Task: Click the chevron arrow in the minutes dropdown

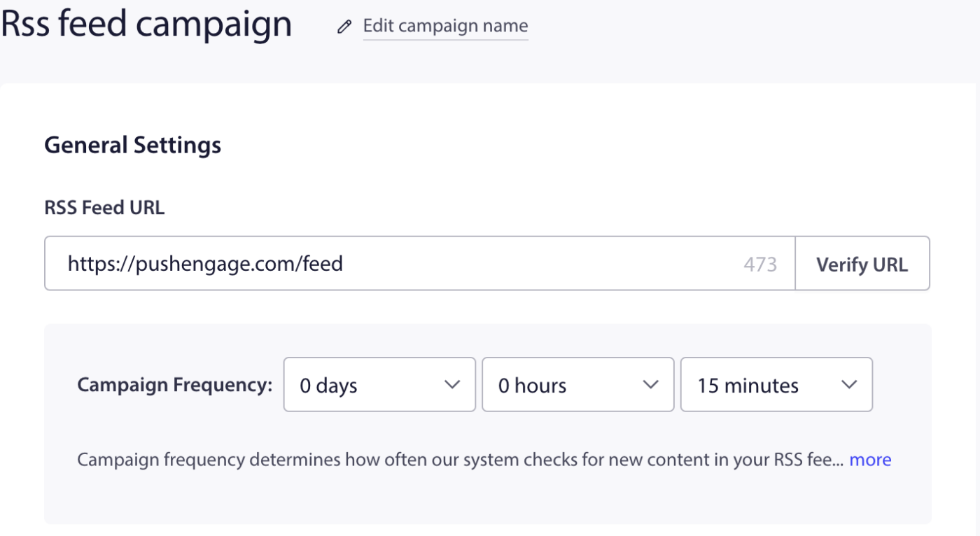Action: 849,385
